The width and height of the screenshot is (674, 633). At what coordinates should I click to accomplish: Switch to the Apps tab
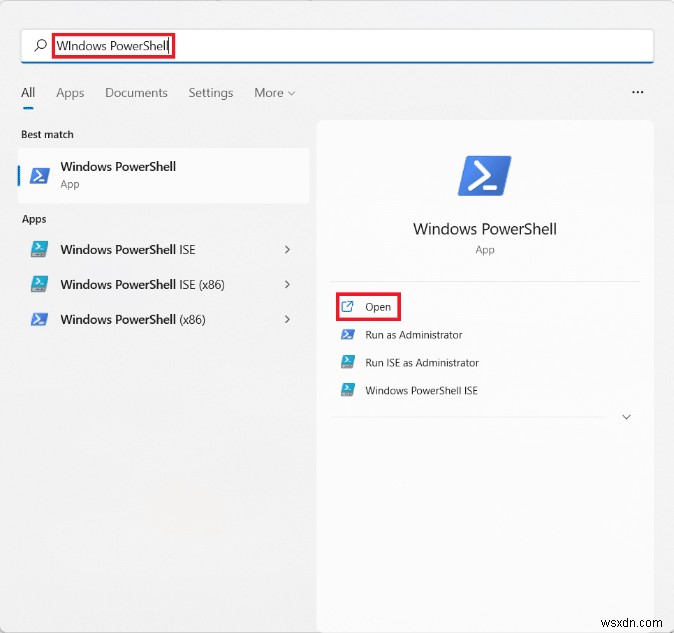click(x=70, y=93)
